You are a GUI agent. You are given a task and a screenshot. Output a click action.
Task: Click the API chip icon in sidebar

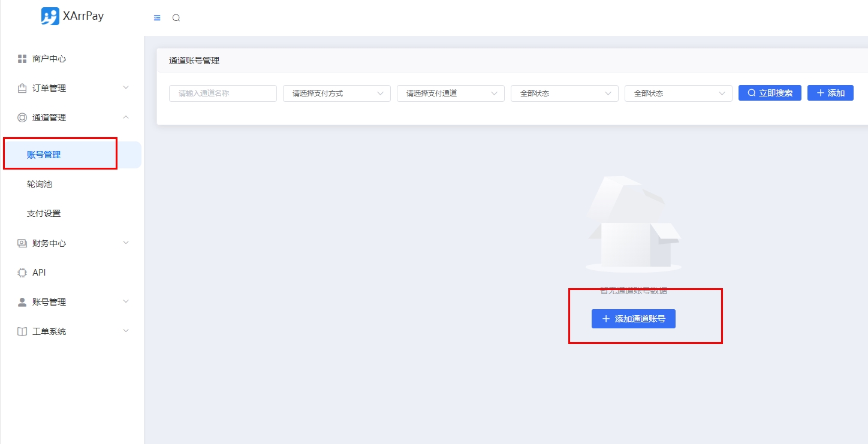22,273
